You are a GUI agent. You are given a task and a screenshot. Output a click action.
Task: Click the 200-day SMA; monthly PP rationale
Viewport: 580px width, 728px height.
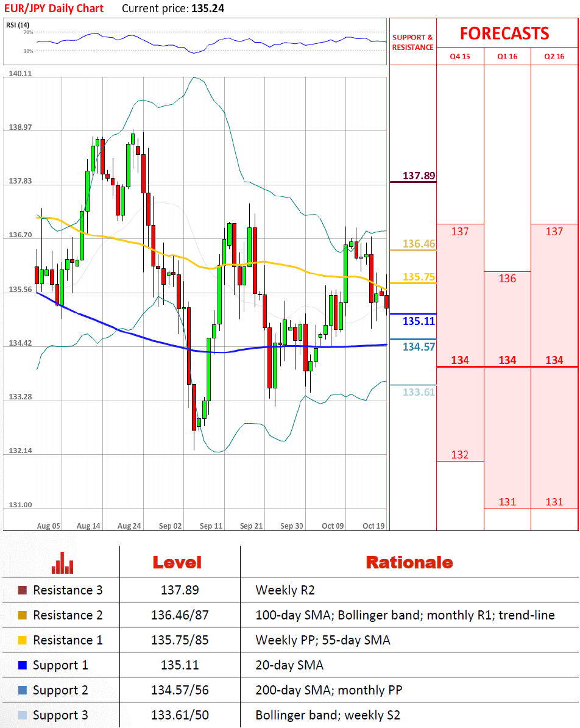(x=329, y=690)
